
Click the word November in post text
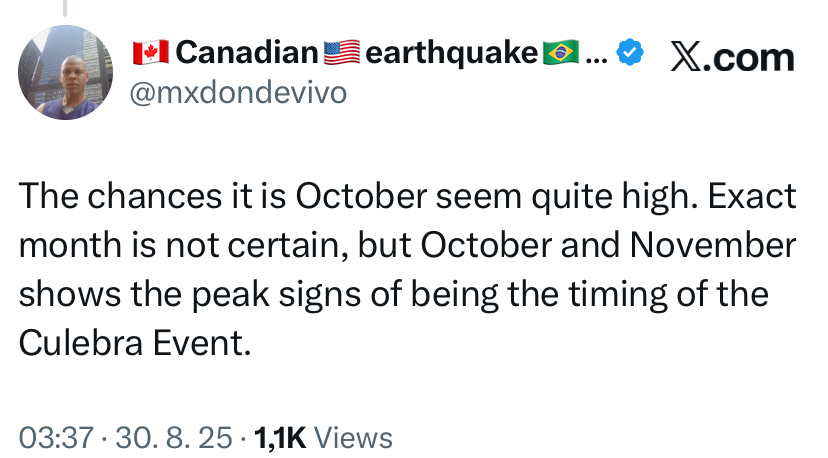713,245
